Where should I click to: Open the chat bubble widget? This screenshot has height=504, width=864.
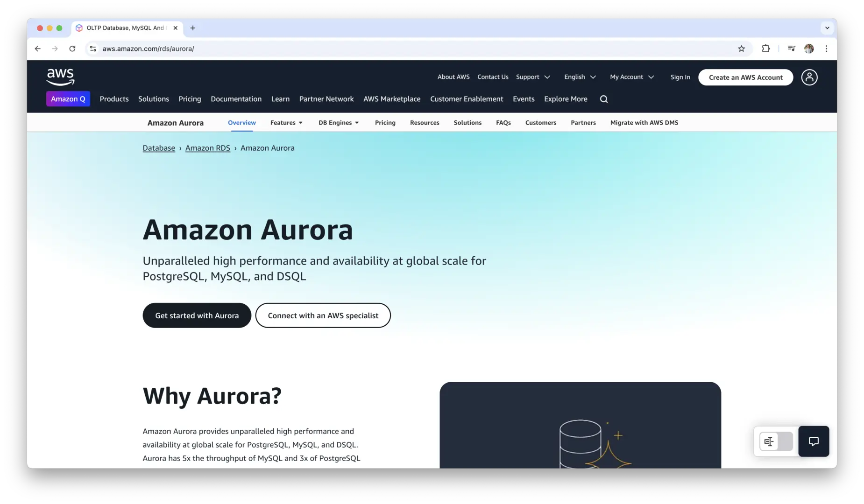(813, 441)
